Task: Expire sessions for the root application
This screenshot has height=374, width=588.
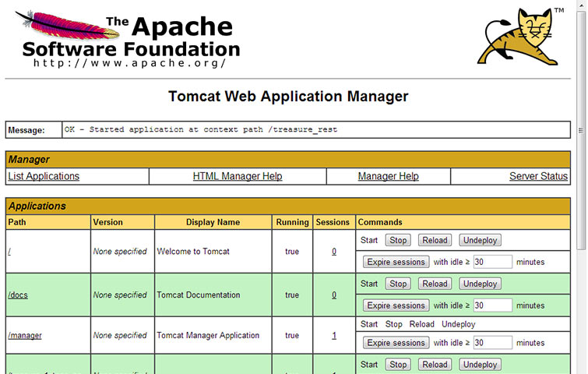Action: [396, 262]
